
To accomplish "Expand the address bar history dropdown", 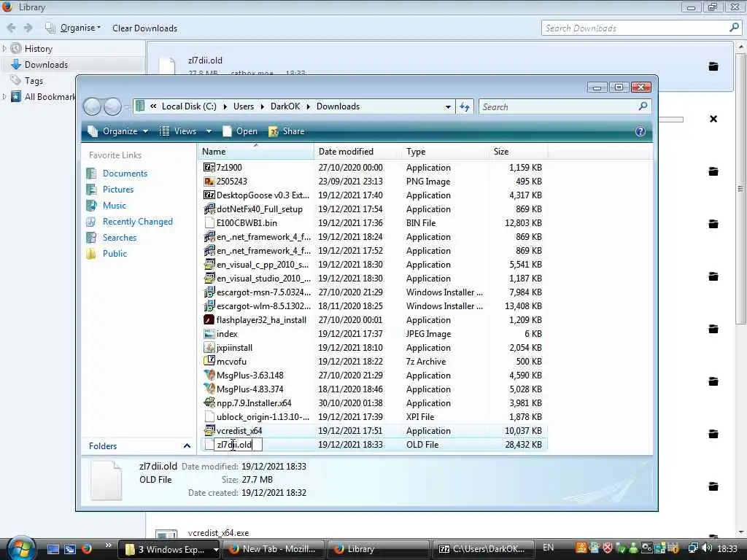I will coord(448,106).
